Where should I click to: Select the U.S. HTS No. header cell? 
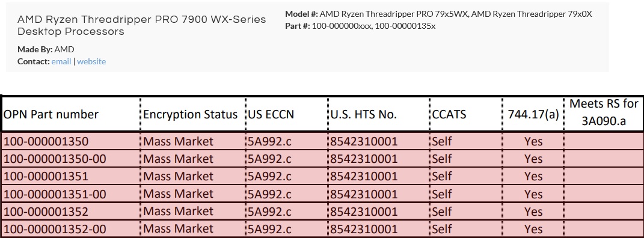click(x=378, y=114)
